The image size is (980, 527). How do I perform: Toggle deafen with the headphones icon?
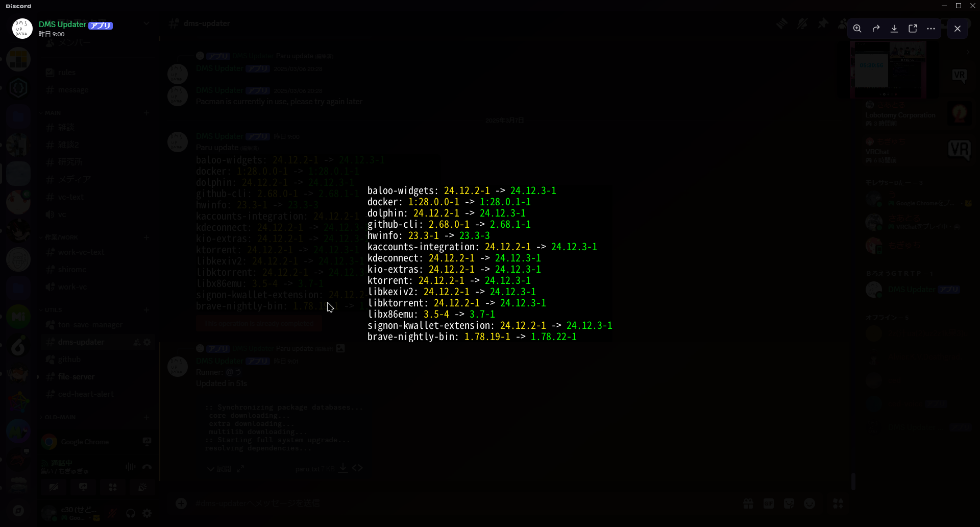click(131, 513)
